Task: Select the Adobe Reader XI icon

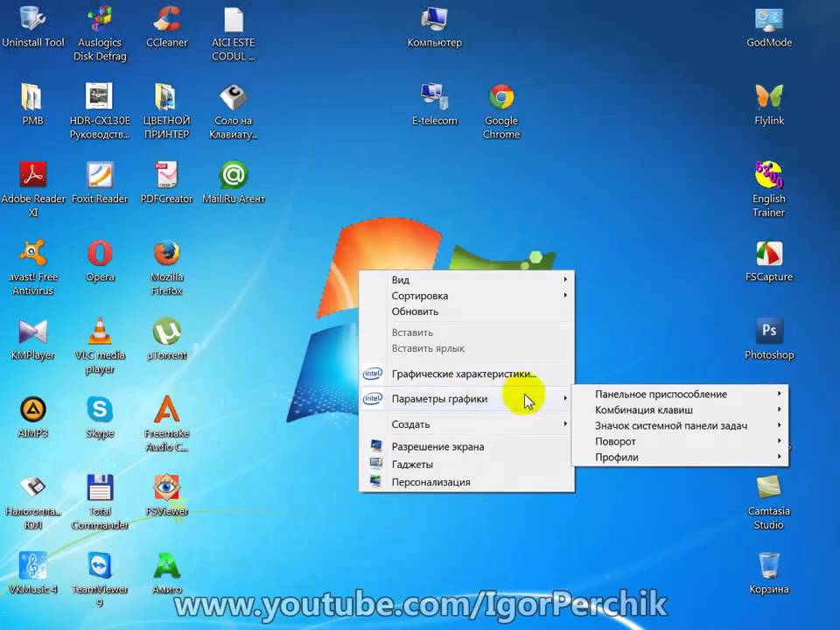Action: (32, 175)
